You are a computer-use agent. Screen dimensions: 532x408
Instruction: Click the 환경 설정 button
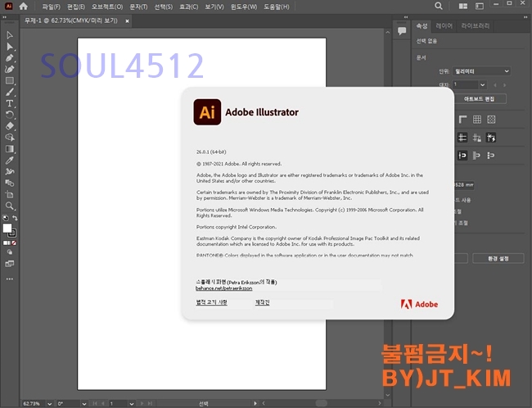(498, 259)
